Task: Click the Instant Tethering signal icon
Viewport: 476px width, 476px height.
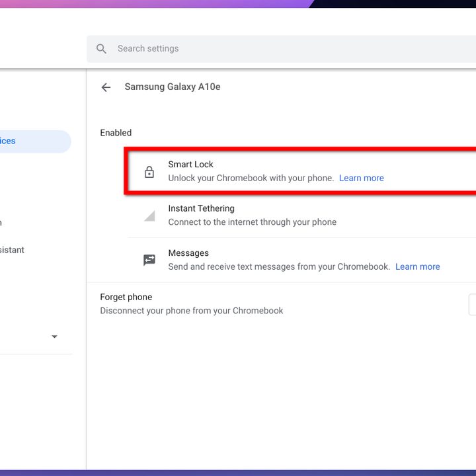Action: (149, 216)
